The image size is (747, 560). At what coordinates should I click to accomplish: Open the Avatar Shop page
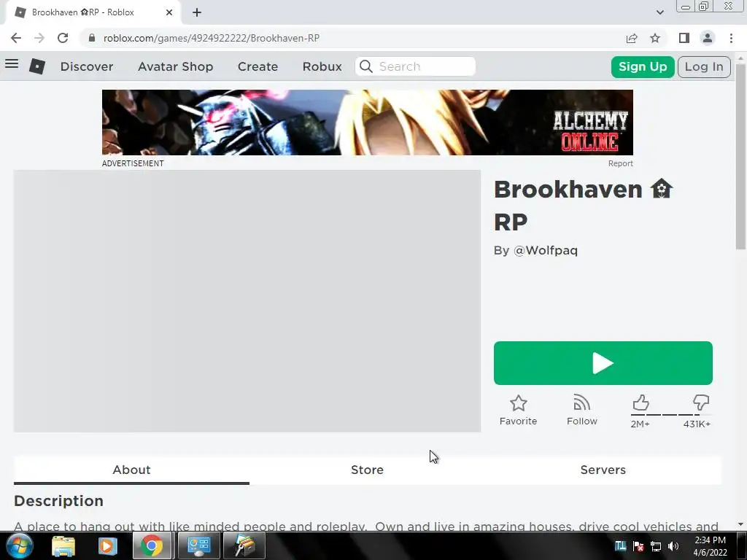[175, 66]
